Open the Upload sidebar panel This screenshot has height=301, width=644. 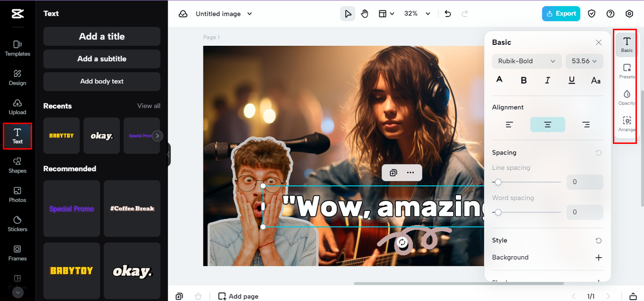(18, 107)
